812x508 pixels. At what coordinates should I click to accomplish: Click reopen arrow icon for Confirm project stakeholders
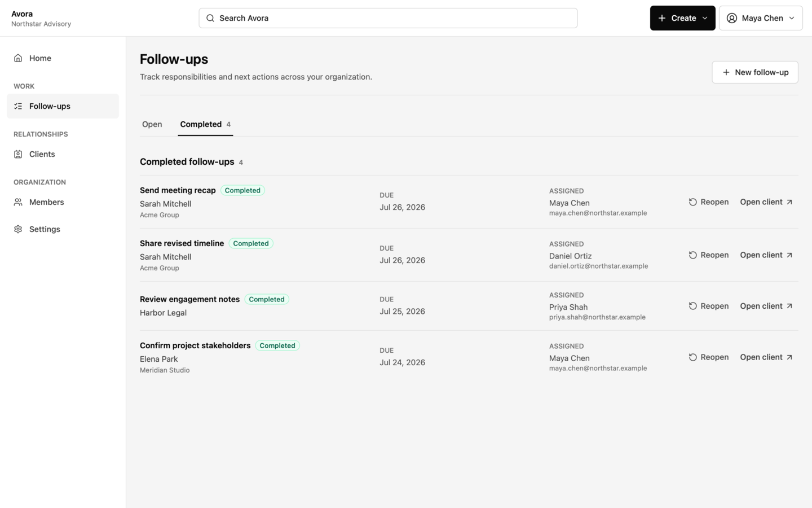(x=693, y=357)
